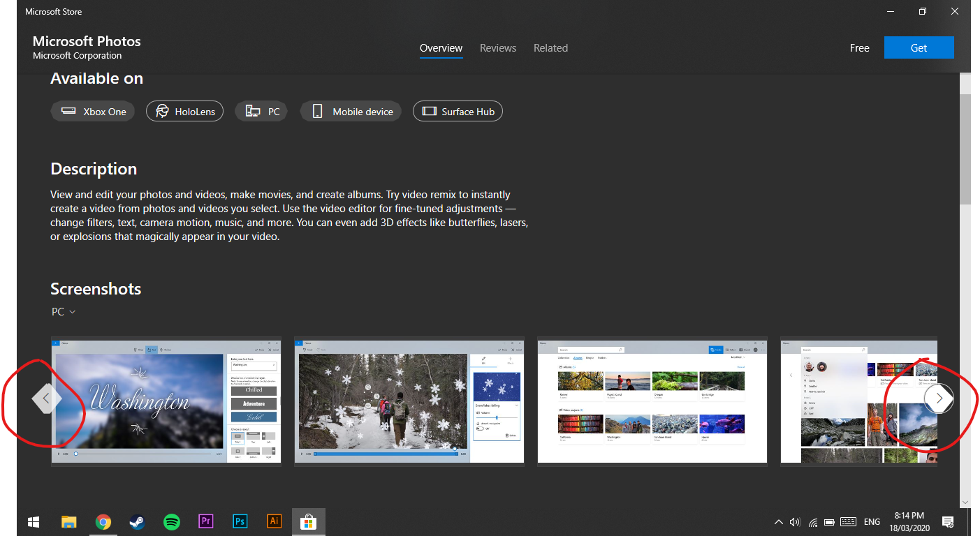Open the search panel screenshot thumbnail

click(x=859, y=401)
